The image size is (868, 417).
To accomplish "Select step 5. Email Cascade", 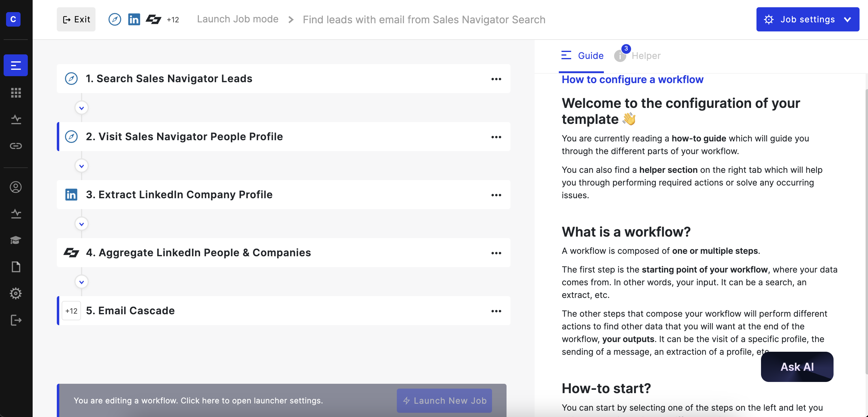I will tap(284, 311).
